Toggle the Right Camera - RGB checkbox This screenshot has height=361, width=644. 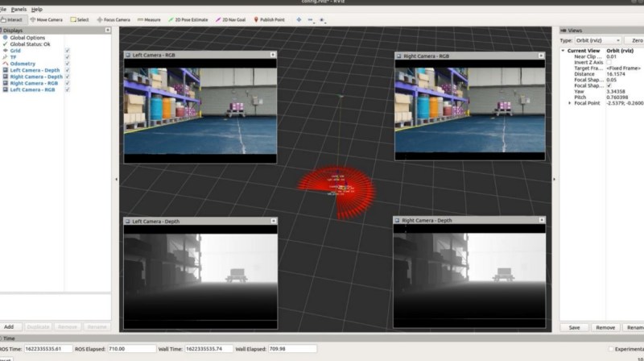click(x=68, y=83)
